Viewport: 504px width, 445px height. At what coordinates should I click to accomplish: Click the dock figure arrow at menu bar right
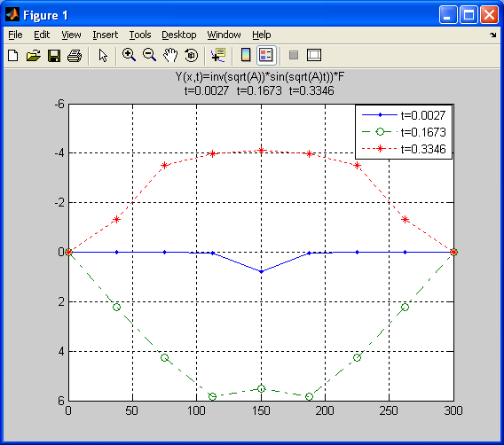click(493, 35)
